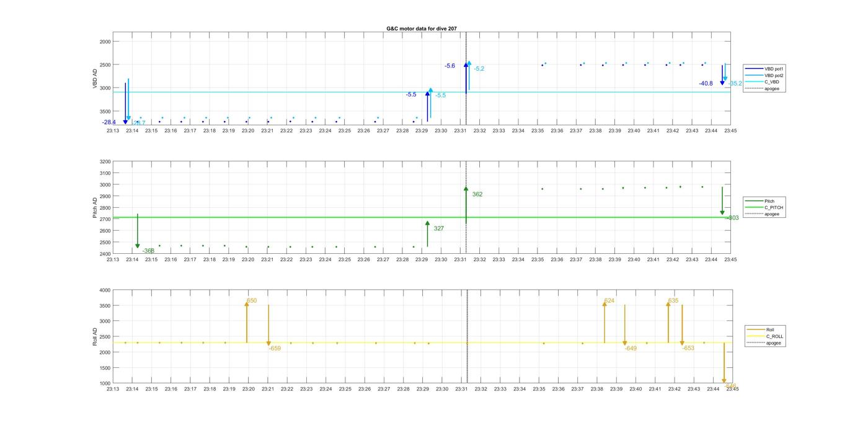Select the "-659" roll annotation
Image resolution: width=868 pixels, height=430 pixels.
[x=275, y=348]
